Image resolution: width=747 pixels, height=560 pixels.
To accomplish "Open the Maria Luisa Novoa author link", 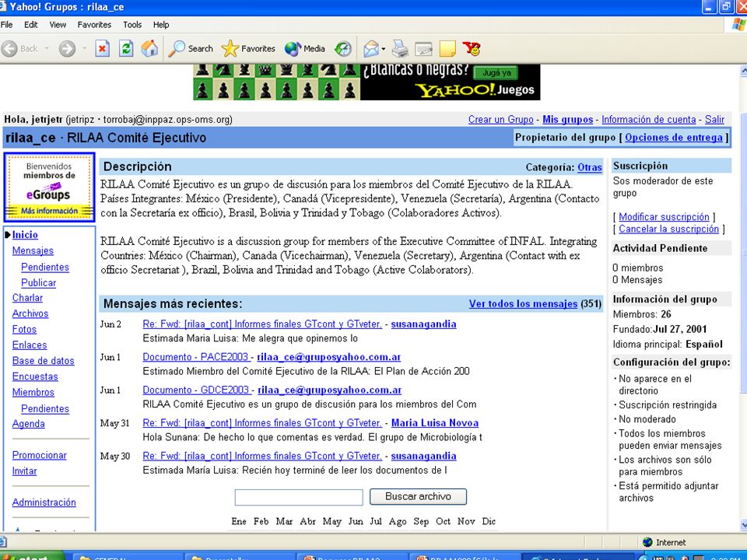I will click(x=435, y=423).
